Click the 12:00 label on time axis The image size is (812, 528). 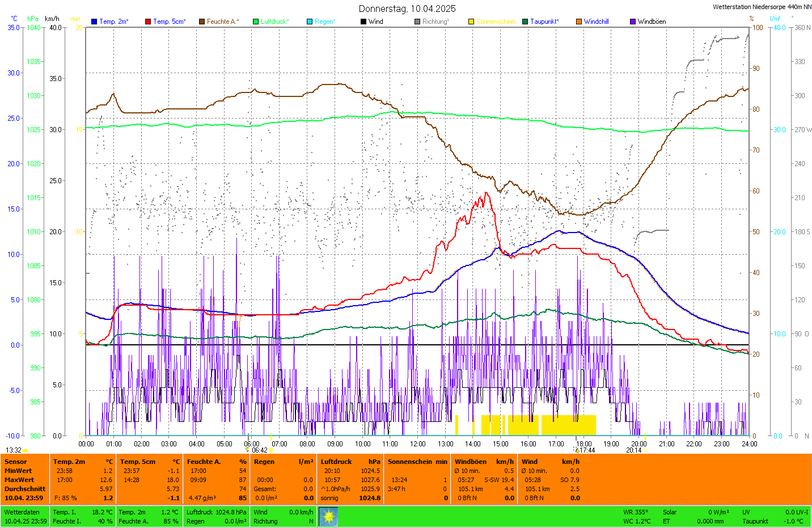click(x=418, y=444)
